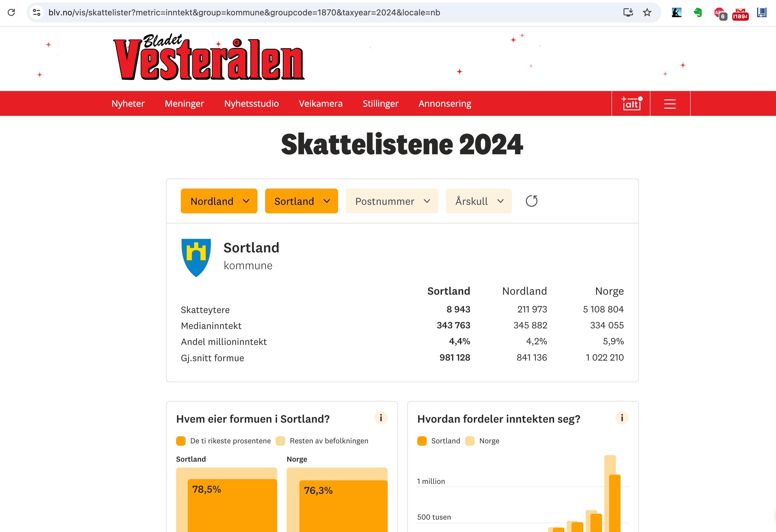This screenshot has height=532, width=776.
Task: Click the browser address bar URL
Action: (x=244, y=12)
